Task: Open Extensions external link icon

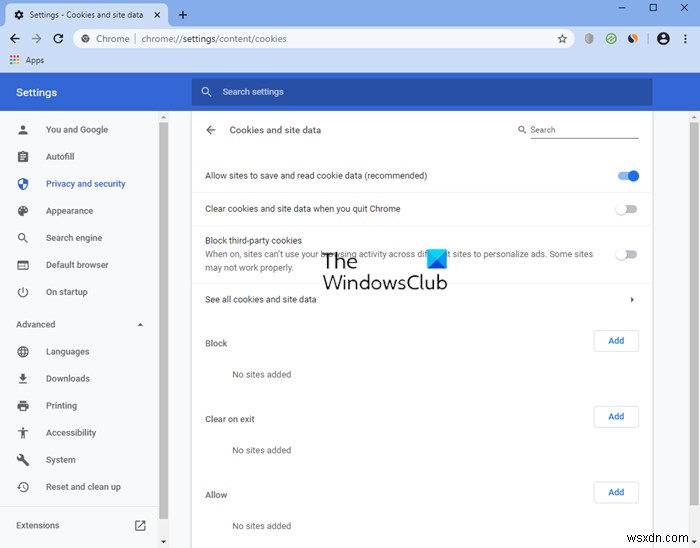Action: [x=140, y=526]
